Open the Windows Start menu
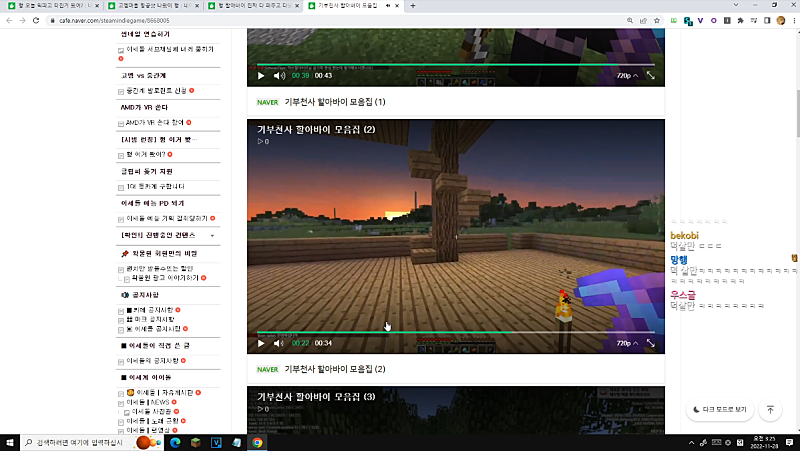The image size is (800, 451). coord(9,443)
